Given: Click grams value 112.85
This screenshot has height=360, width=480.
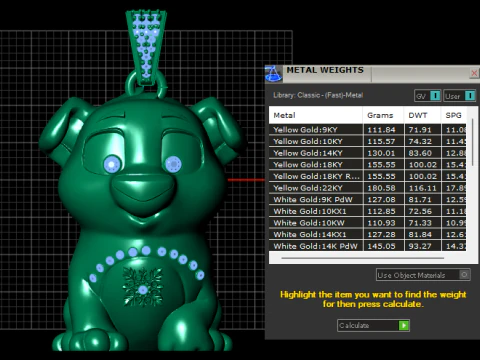Looking at the screenshot, I should point(381,211).
